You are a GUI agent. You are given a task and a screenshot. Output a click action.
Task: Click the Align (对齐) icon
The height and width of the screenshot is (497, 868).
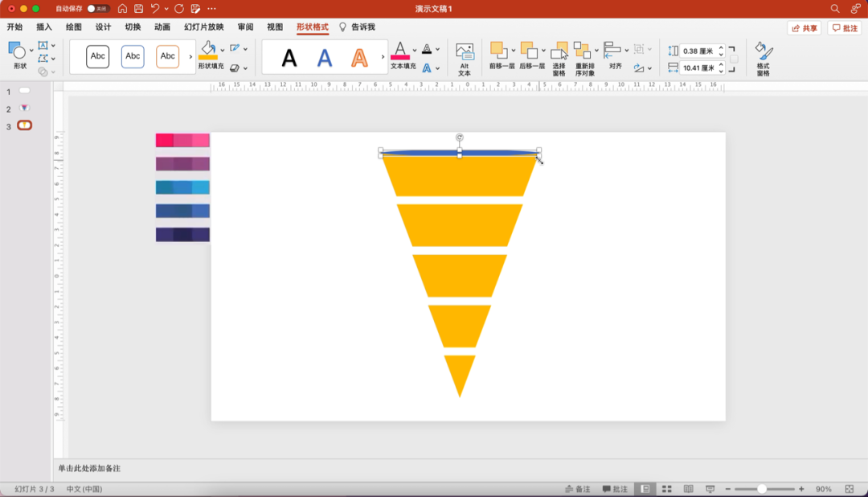pyautogui.click(x=612, y=51)
